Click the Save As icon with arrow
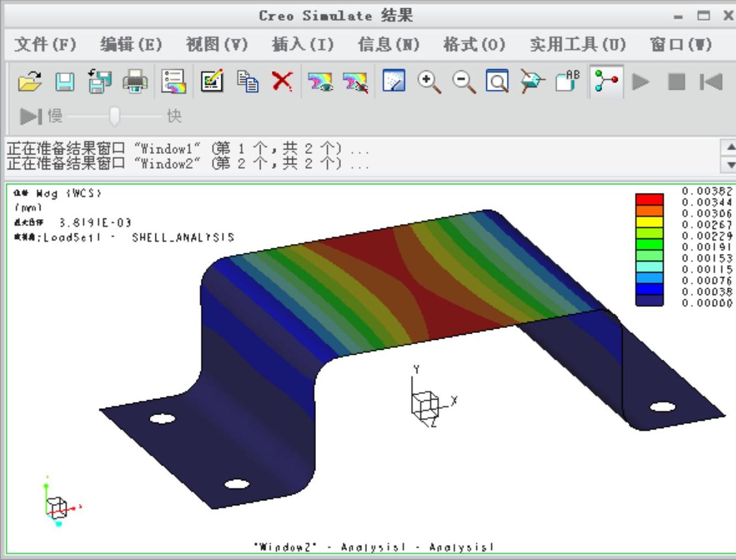The height and width of the screenshot is (560, 736). tap(100, 81)
